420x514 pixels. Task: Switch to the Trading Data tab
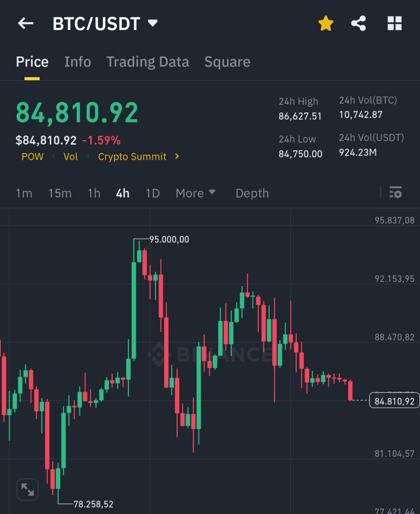147,62
